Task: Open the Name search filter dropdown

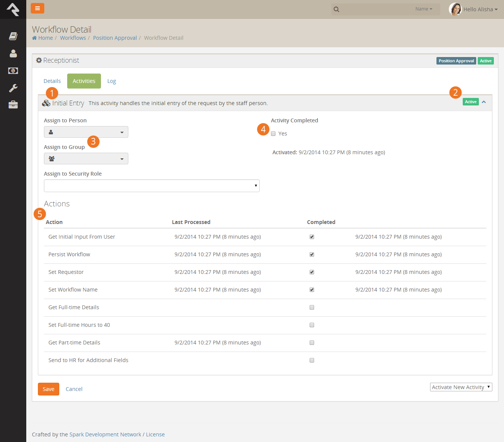Action: pyautogui.click(x=424, y=9)
